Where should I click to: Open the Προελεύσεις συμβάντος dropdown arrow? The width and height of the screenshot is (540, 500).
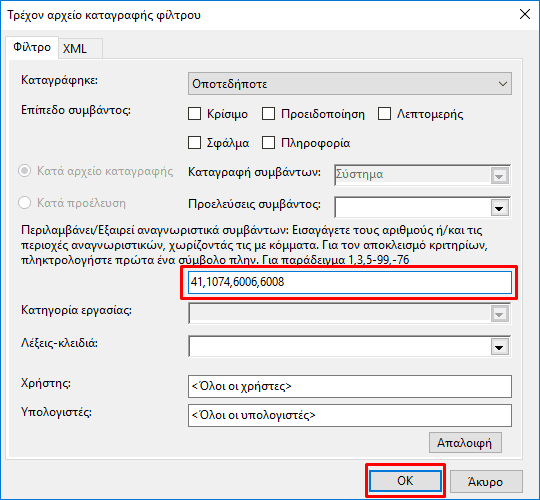[x=499, y=208]
